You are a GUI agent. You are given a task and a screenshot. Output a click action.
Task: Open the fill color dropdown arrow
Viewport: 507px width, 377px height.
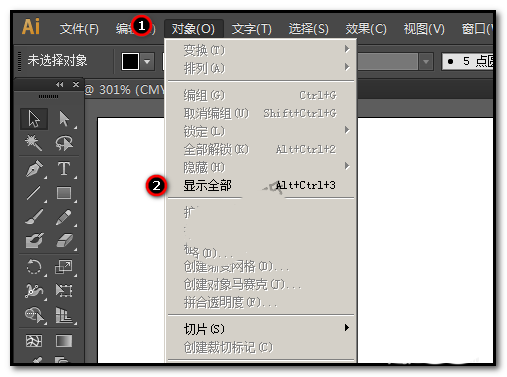click(x=147, y=62)
